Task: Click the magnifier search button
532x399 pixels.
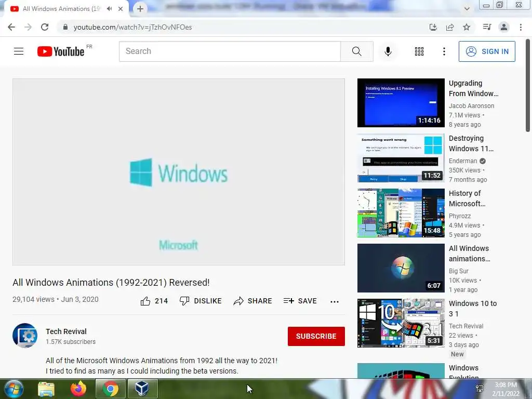Action: 356,51
